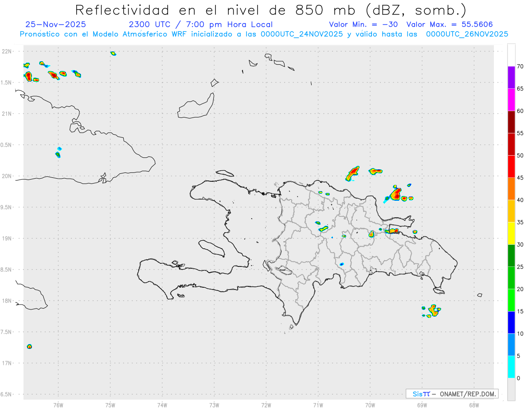Pick the medium green 20–25 dBZ band

(511, 278)
